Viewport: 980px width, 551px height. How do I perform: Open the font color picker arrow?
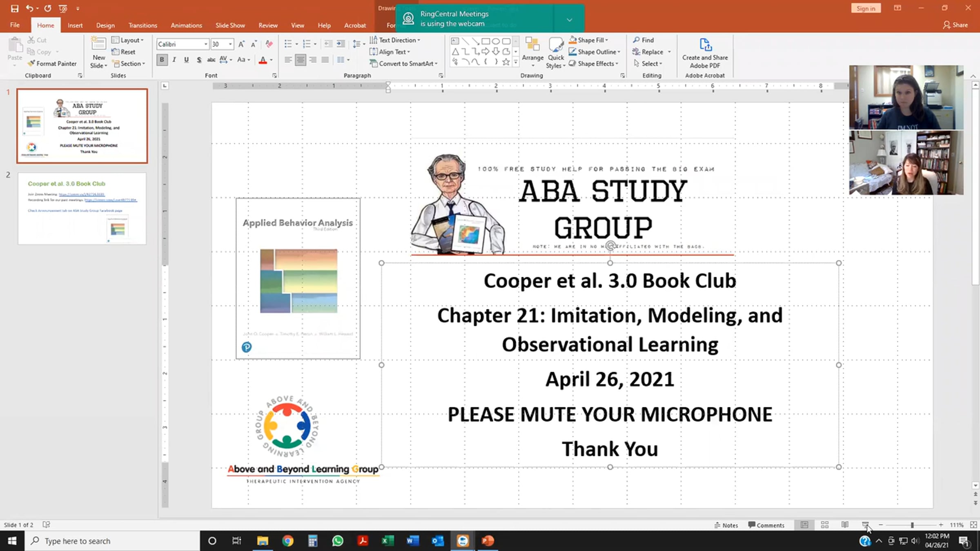(x=271, y=60)
